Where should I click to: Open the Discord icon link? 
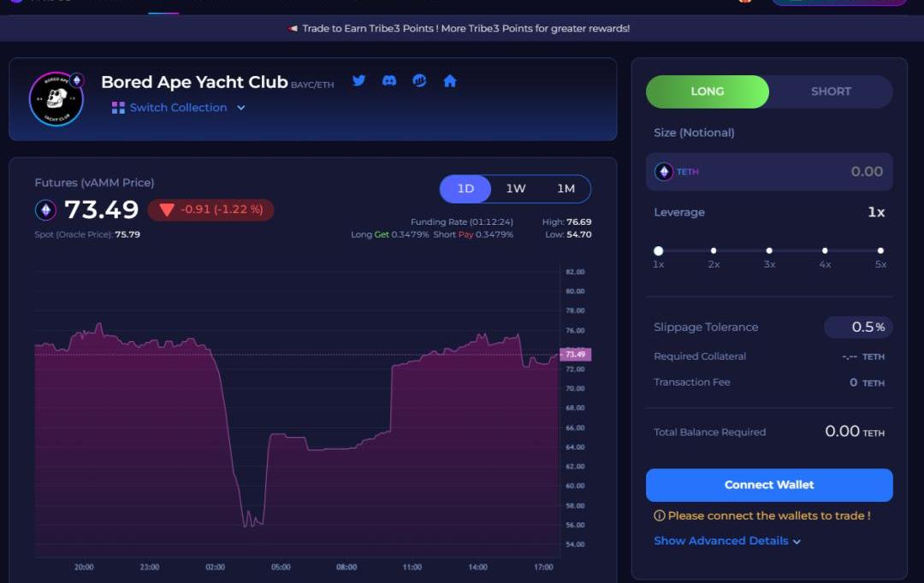point(389,80)
